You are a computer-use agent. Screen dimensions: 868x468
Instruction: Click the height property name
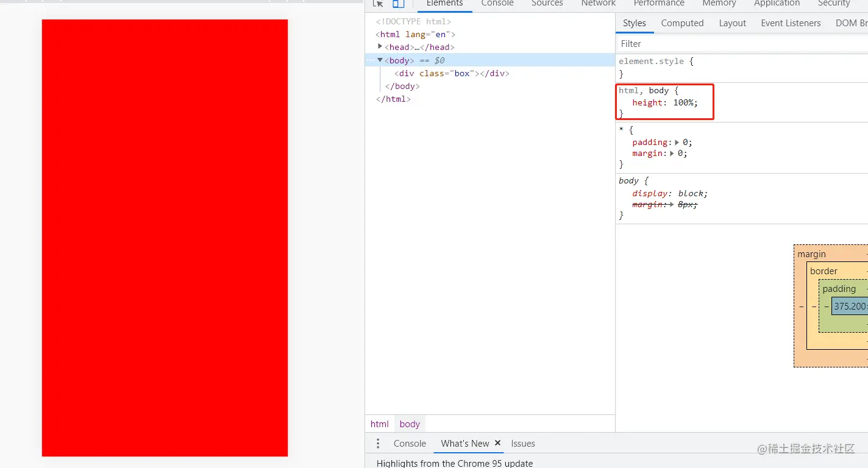[647, 102]
